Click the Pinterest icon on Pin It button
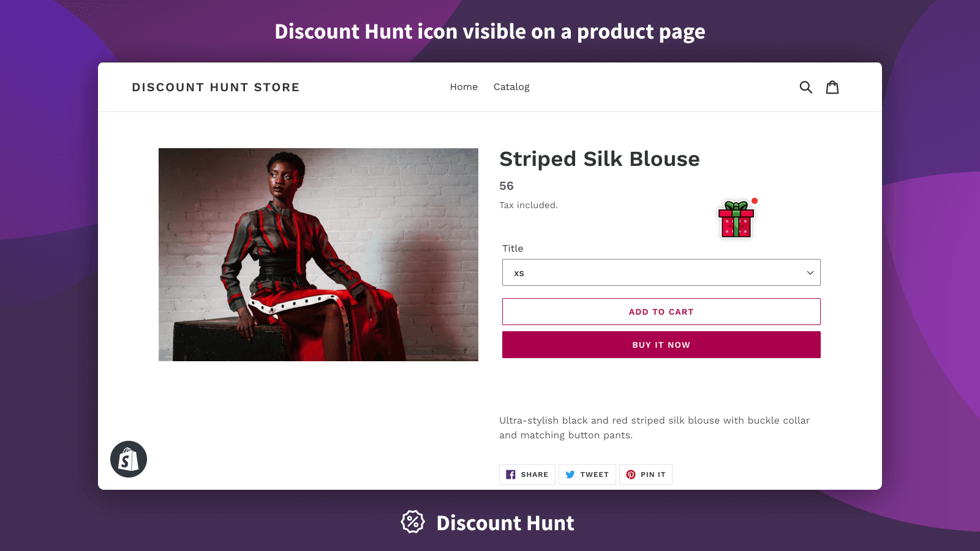980x551 pixels. coord(630,474)
